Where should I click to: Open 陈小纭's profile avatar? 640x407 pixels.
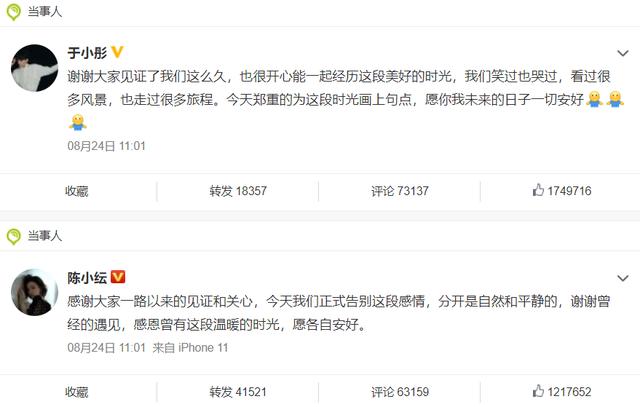[x=35, y=292]
